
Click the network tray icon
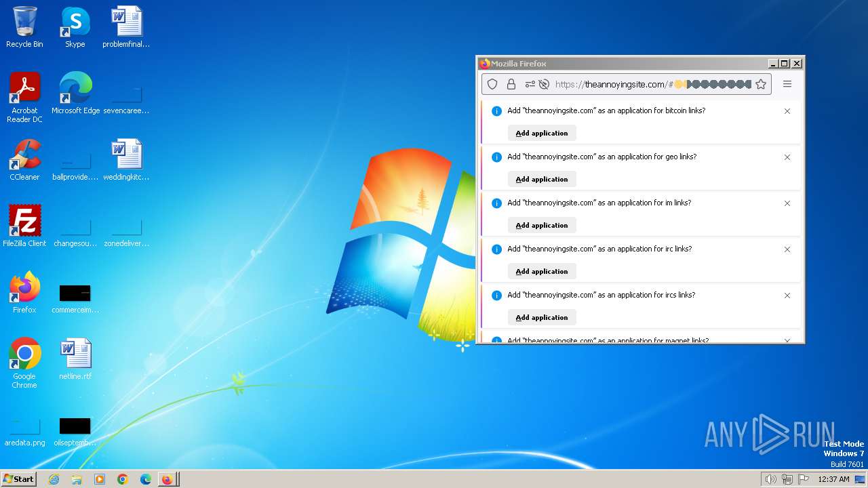point(787,479)
